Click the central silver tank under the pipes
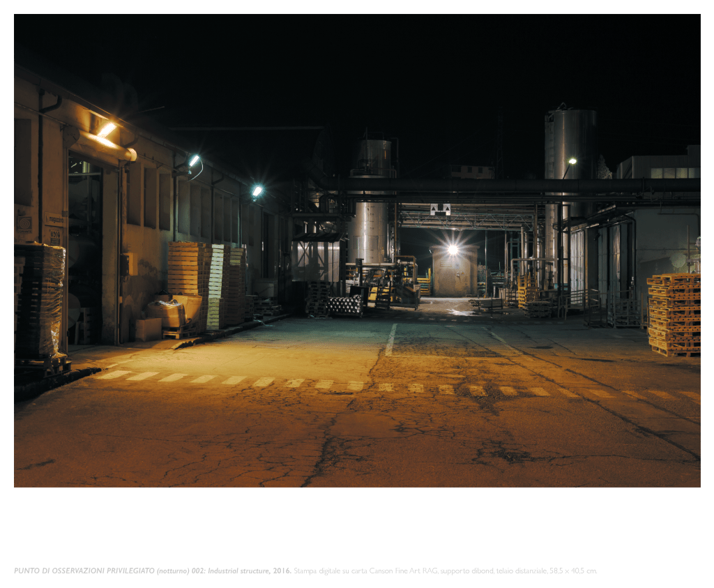Screen dimensions: 714x588 (369, 232)
